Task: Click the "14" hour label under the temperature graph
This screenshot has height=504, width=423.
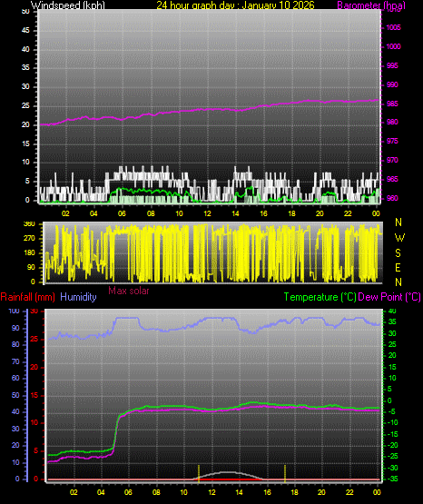Action: (239, 492)
